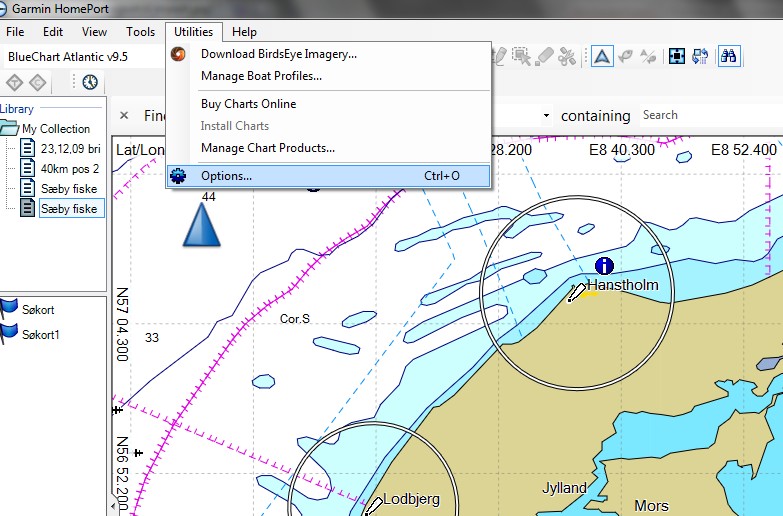783x516 pixels.
Task: Select the 40km pos 2 list
Action: click(x=70, y=169)
